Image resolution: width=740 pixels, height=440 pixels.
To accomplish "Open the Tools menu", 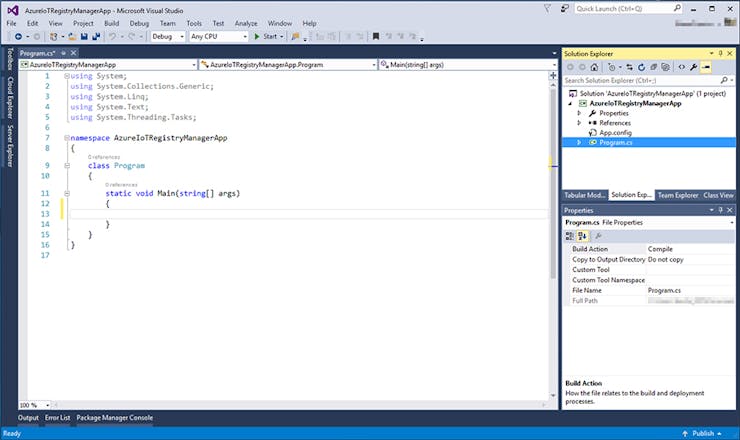I will tap(194, 23).
